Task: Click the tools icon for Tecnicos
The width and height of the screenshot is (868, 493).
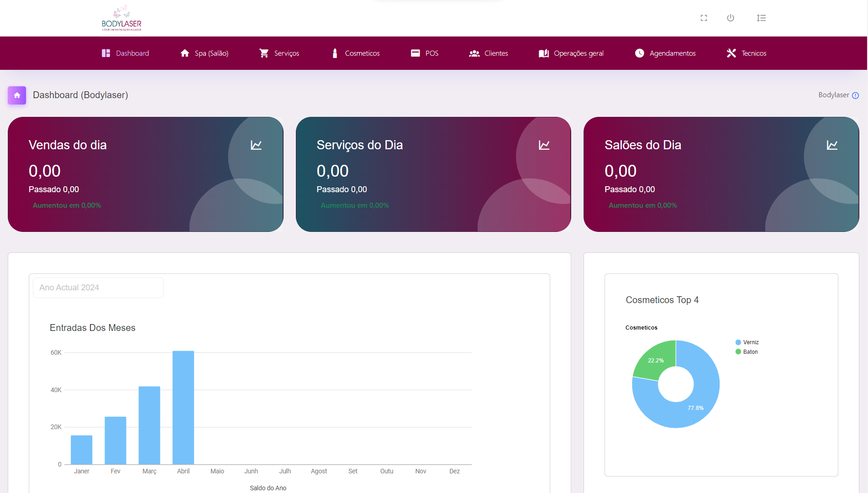Action: (x=731, y=53)
